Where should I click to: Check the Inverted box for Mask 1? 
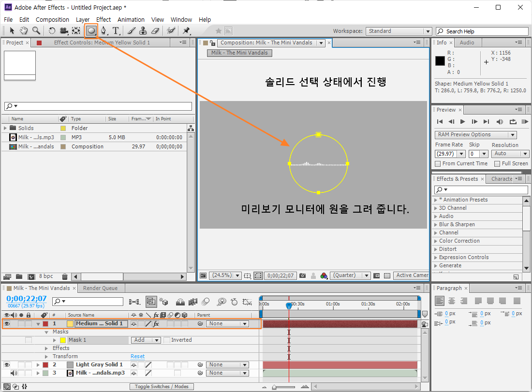tap(167, 340)
